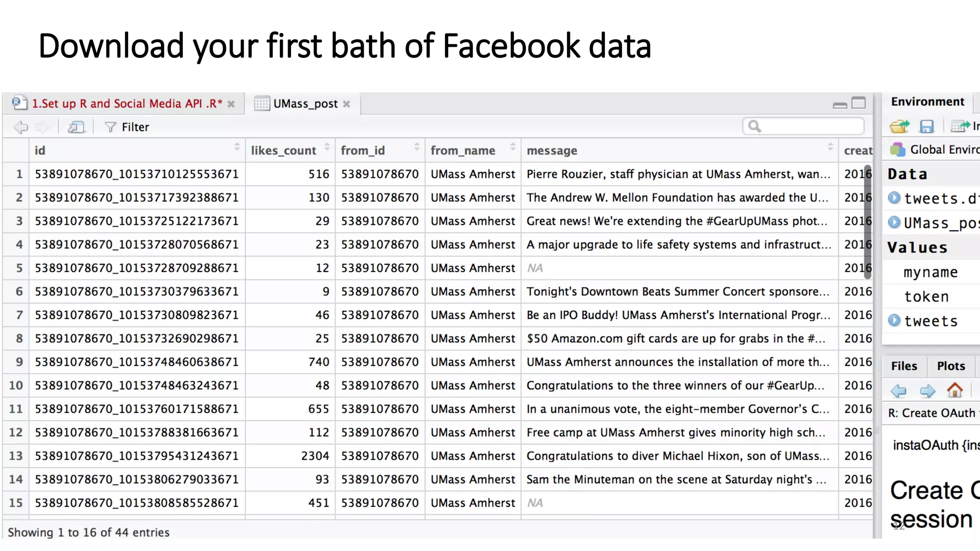Click the forward arrow in data viewer toolbar
The height and width of the screenshot is (551, 980).
coord(43,127)
